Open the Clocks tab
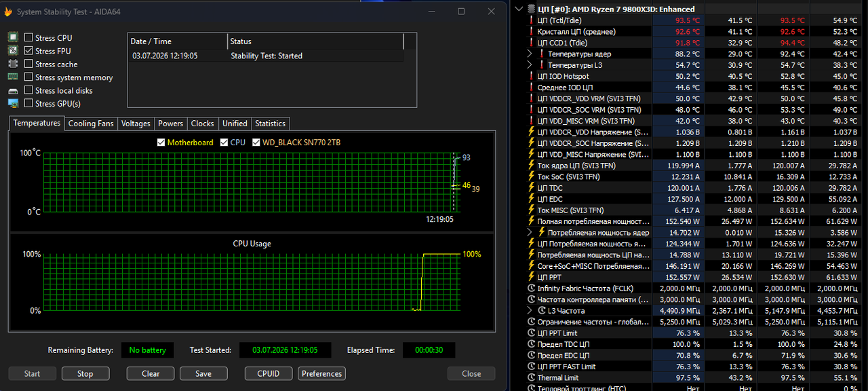 click(x=202, y=124)
